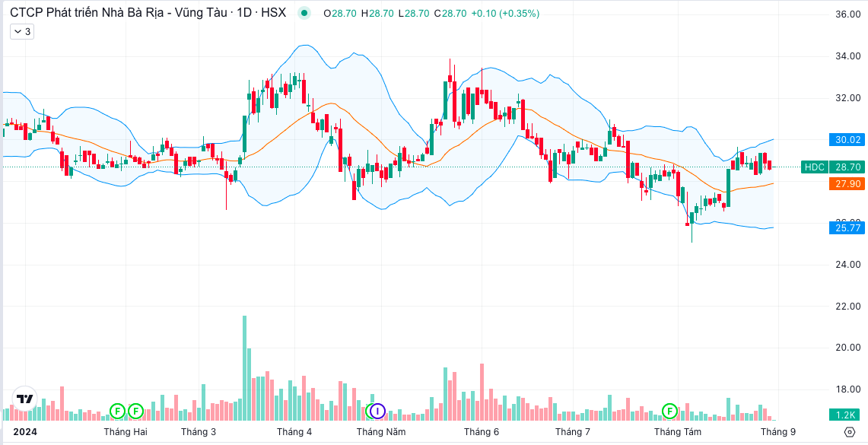
Task: Click the close price value C28.70
Action: click(450, 13)
